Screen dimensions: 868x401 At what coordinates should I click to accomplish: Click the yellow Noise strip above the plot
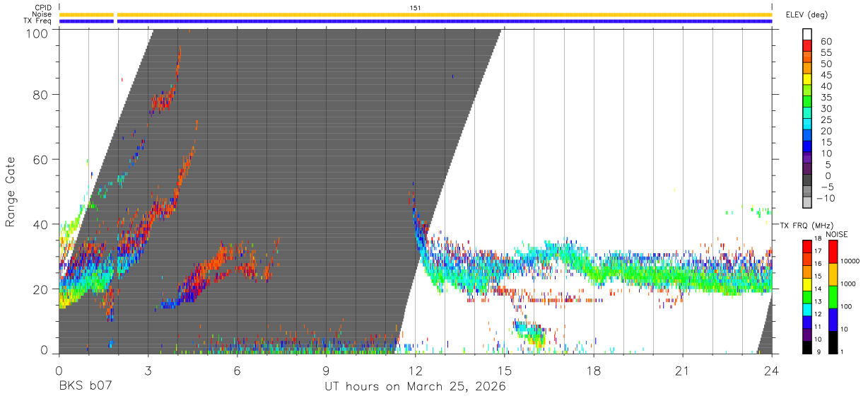[x=416, y=14]
